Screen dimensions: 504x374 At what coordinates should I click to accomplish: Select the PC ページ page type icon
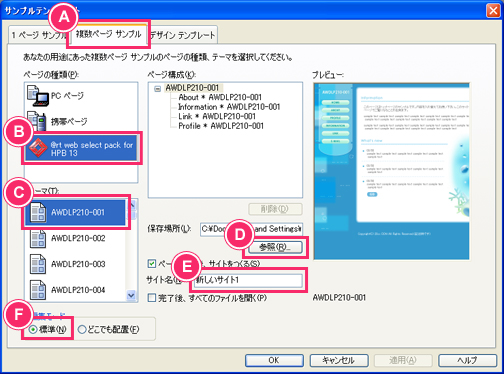[38, 96]
